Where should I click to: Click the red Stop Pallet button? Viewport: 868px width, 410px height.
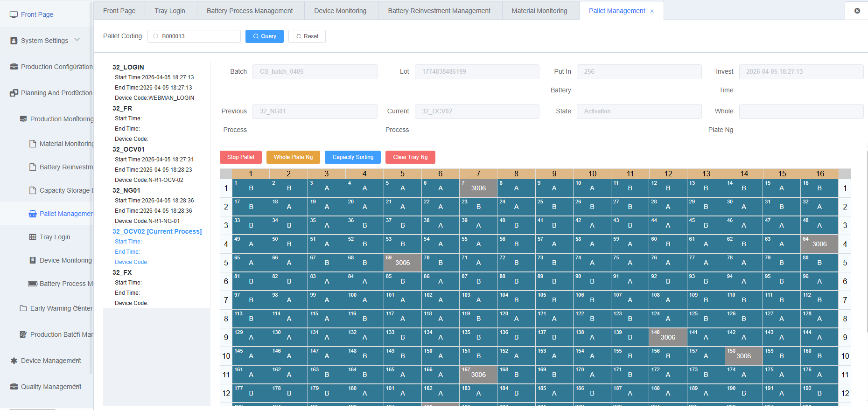coord(241,157)
